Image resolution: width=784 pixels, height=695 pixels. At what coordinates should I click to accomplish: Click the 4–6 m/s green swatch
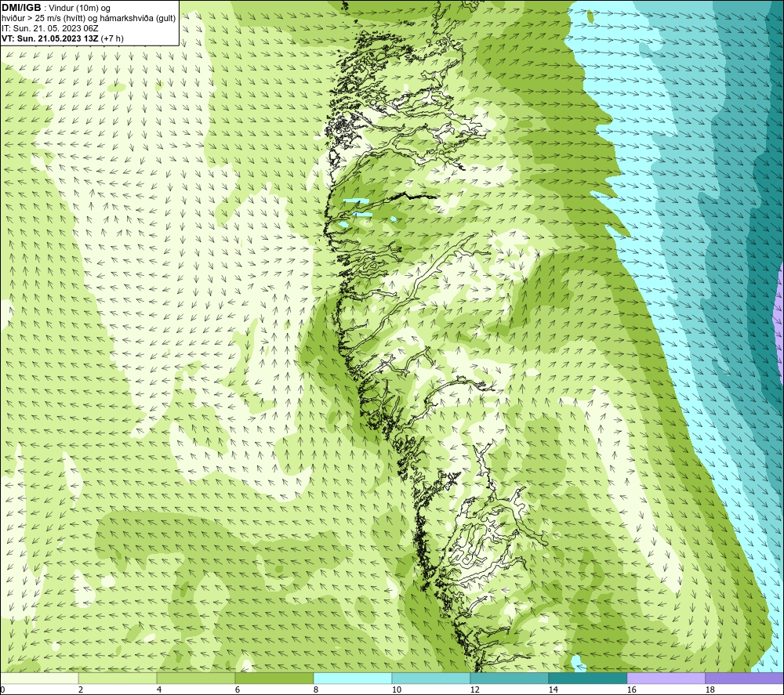[x=196, y=678]
